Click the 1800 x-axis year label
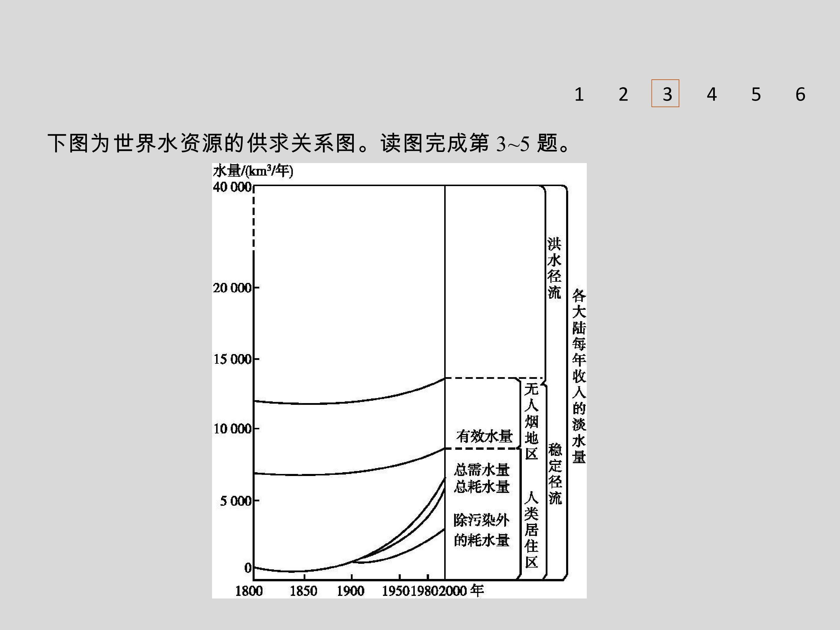This screenshot has width=840, height=630. (x=249, y=591)
